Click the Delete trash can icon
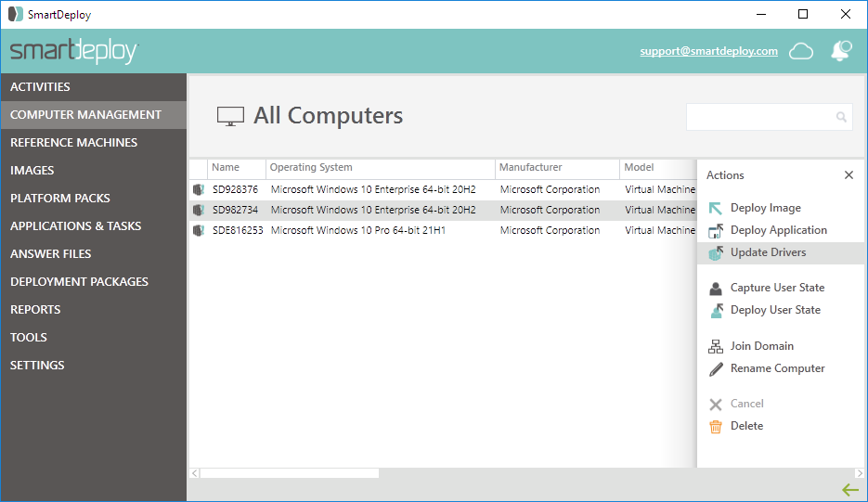This screenshot has height=502, width=868. click(715, 427)
